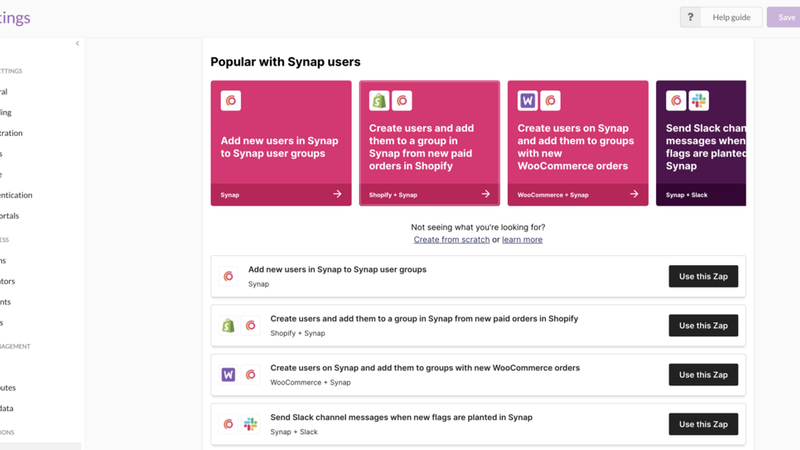
Task: Click 'Shopify + Synap' label in list row
Action: (x=297, y=333)
